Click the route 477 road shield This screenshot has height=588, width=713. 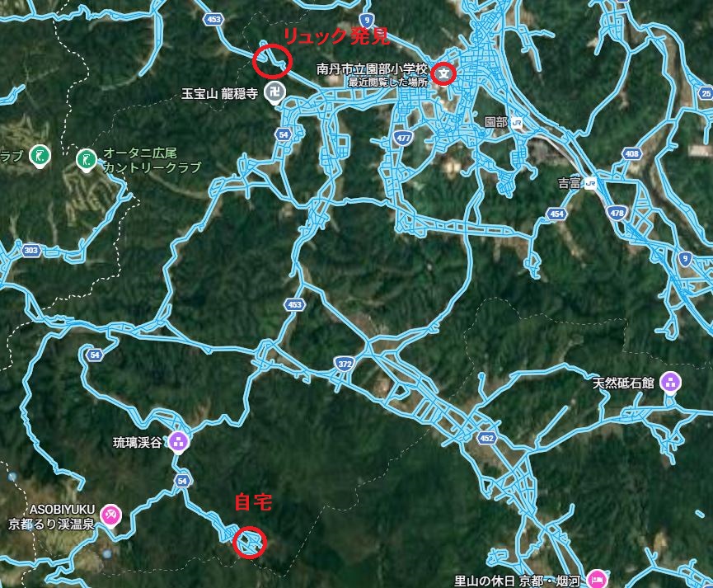point(403,138)
